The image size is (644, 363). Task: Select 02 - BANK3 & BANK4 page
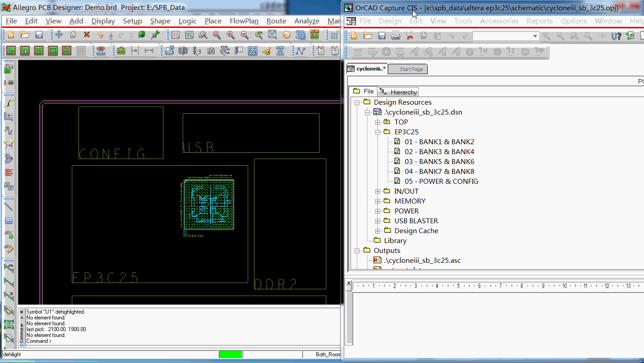point(439,152)
